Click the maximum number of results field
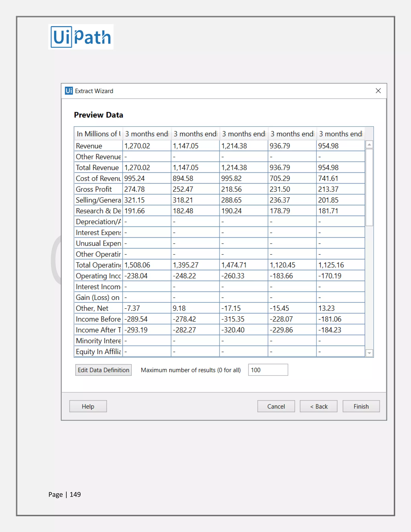411x532 pixels. 268,370
